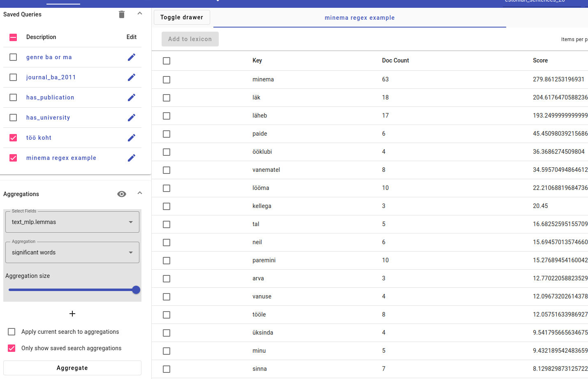Edit the 'genre ba or ma' query
The width and height of the screenshot is (588, 379).
pyautogui.click(x=132, y=57)
